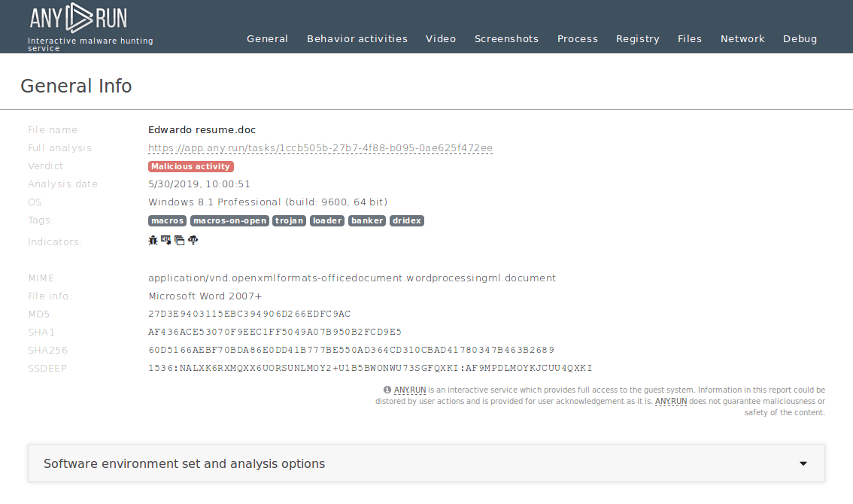Click the ANY.RUN logo in header
The image size is (853, 504).
coord(78,17)
